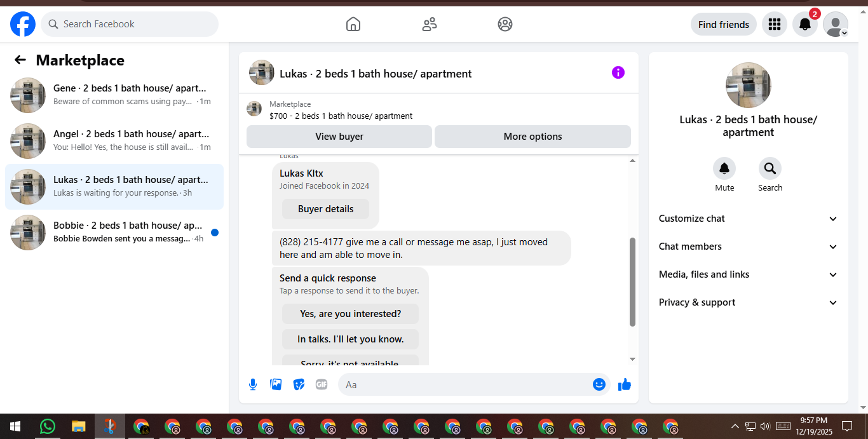868x439 pixels.
Task: Go back using the Marketplace arrow
Action: tap(20, 60)
